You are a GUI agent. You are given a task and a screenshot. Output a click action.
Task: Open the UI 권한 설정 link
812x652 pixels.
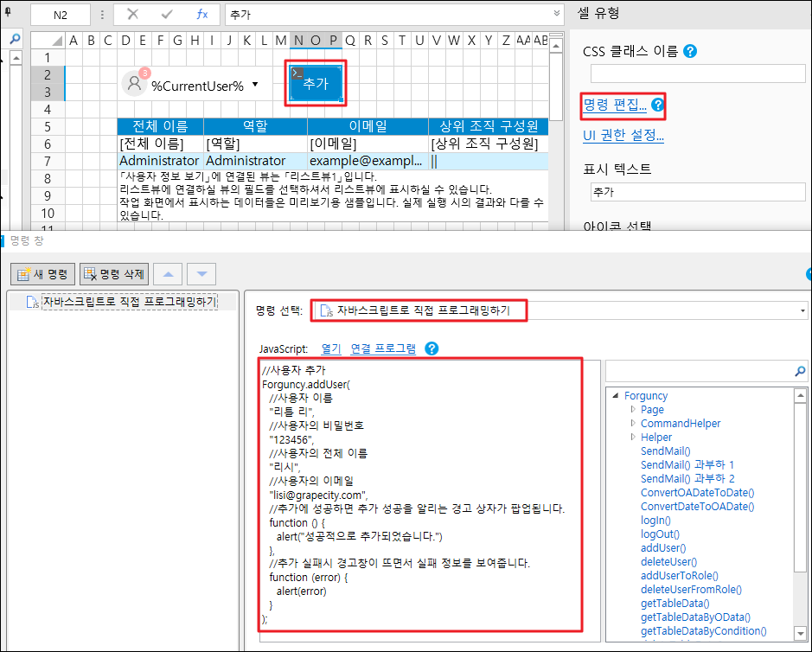[623, 135]
